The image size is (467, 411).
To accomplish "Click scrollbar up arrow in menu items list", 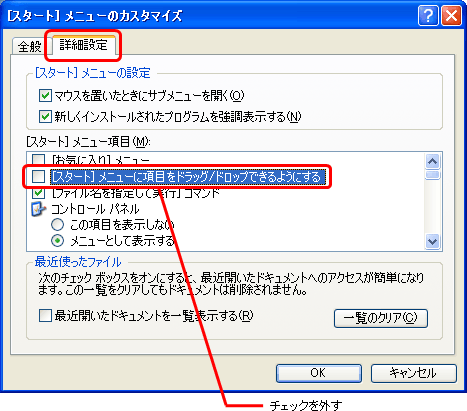I will click(432, 162).
